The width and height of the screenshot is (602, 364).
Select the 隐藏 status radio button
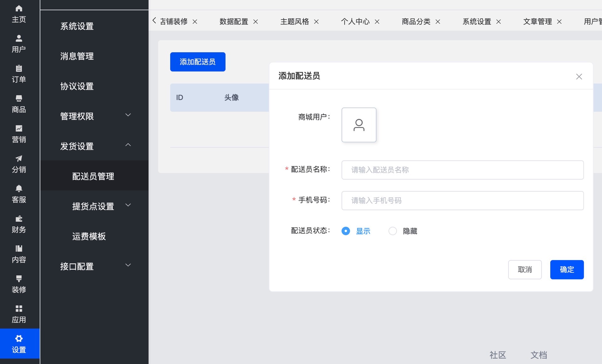[x=393, y=231]
